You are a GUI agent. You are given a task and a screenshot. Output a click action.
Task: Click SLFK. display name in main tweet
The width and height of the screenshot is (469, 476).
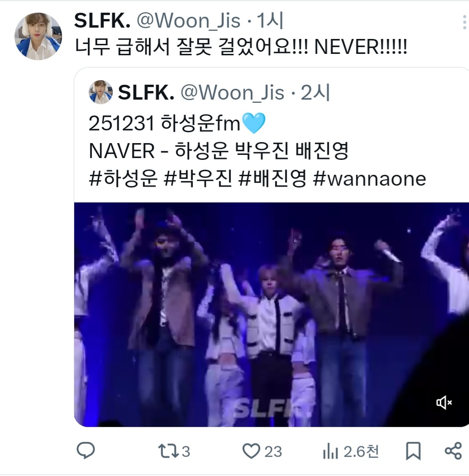[102, 21]
